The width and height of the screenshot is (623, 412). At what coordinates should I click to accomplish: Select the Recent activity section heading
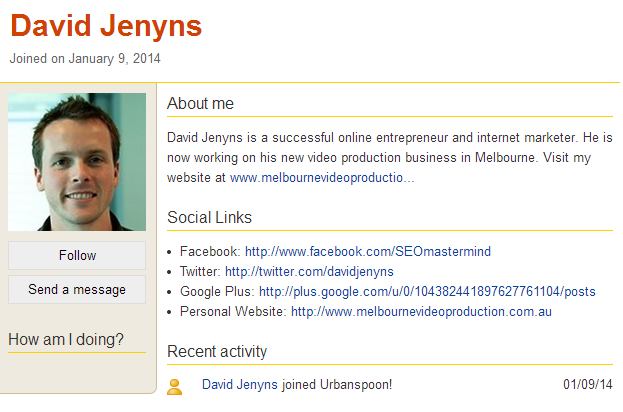(x=217, y=352)
